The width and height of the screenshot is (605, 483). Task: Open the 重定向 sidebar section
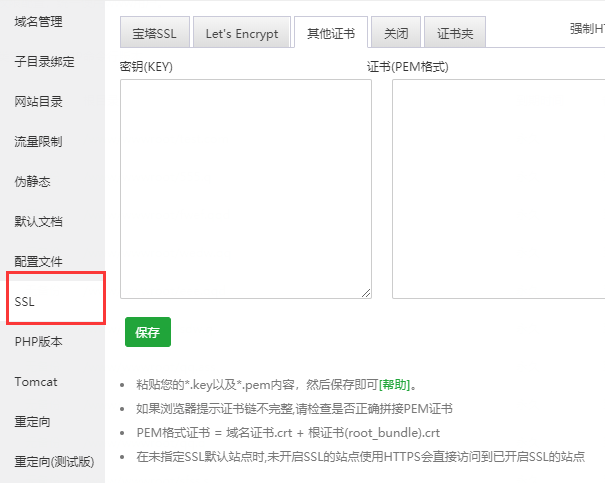[32, 421]
